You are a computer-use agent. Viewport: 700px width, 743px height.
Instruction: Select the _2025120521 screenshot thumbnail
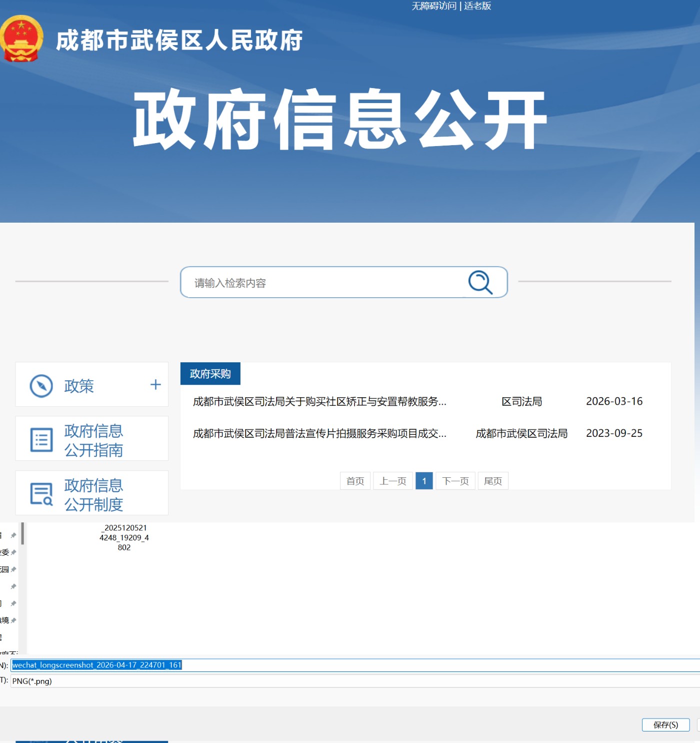point(124,537)
